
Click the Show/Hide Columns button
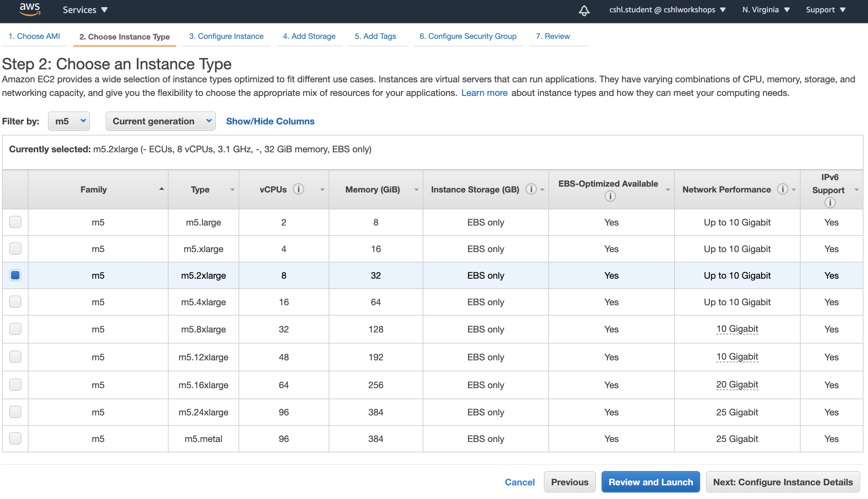click(x=270, y=121)
